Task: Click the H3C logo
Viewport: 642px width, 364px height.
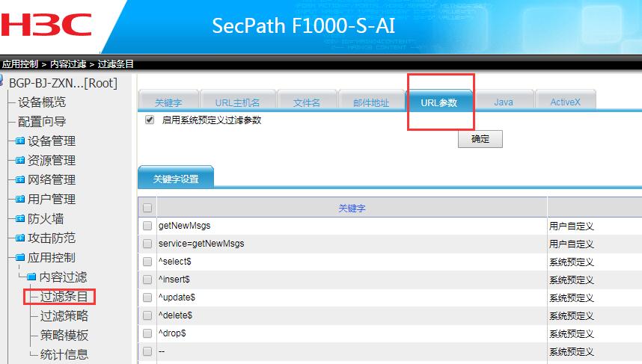Action: tap(46, 25)
